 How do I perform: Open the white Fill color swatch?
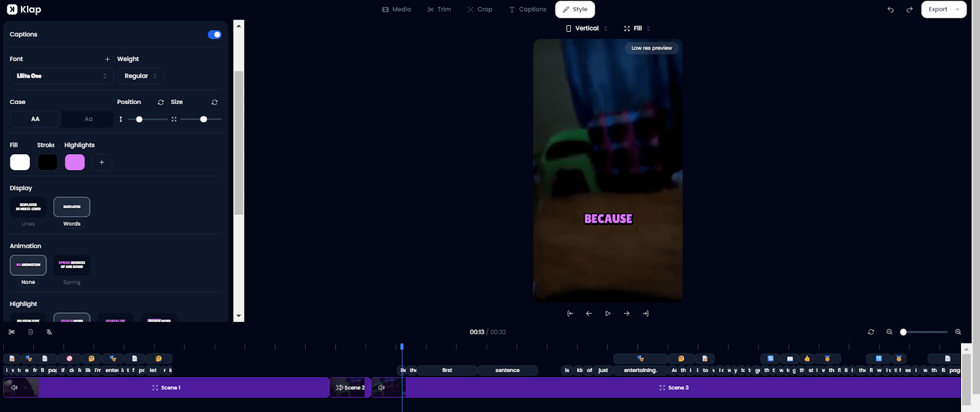[20, 162]
